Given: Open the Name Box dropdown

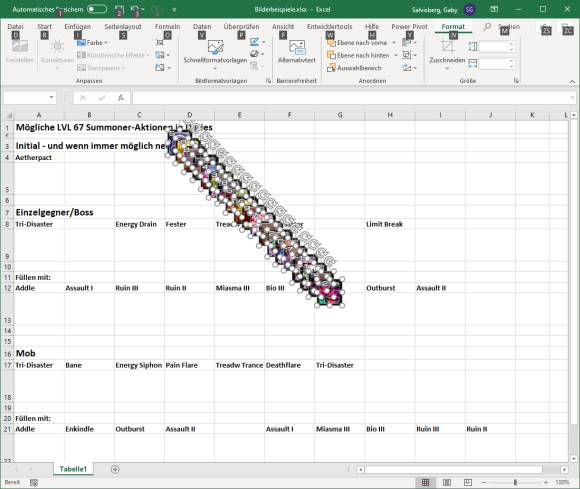Looking at the screenshot, I should (x=51, y=98).
